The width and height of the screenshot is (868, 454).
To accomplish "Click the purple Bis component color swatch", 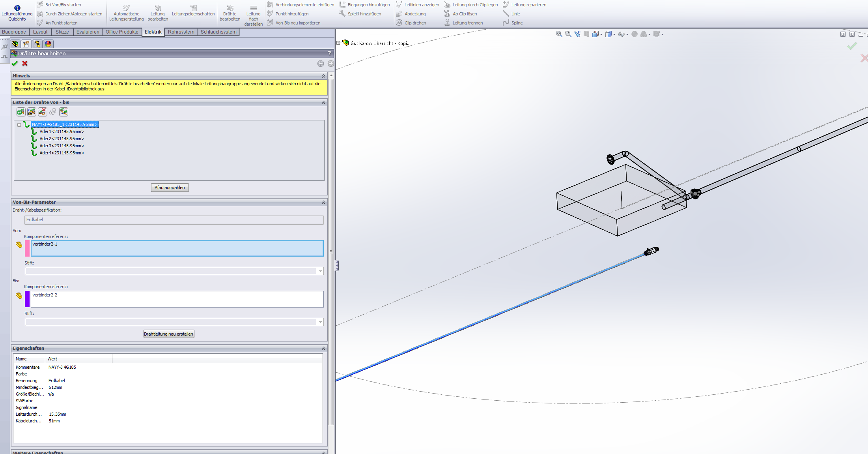I will coord(27,299).
